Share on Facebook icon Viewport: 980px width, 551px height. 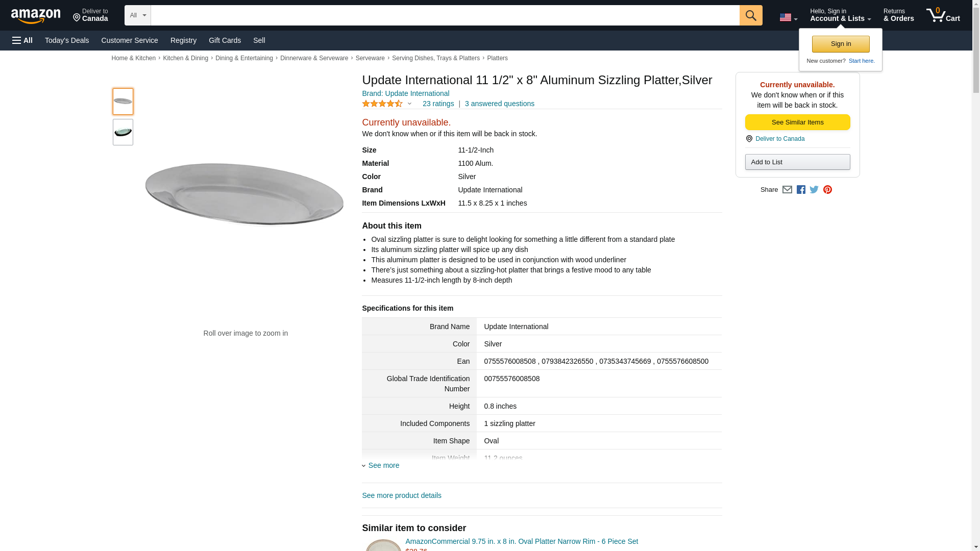pyautogui.click(x=801, y=190)
